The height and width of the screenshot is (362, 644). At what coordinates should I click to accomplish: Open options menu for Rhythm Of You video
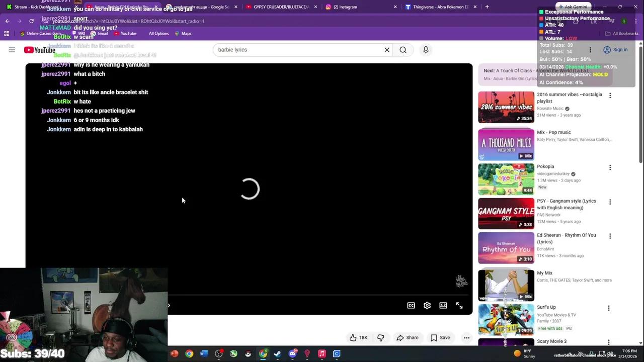[610, 236]
